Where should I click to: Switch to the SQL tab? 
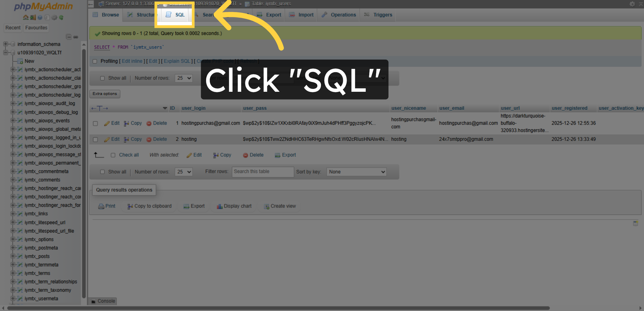175,15
